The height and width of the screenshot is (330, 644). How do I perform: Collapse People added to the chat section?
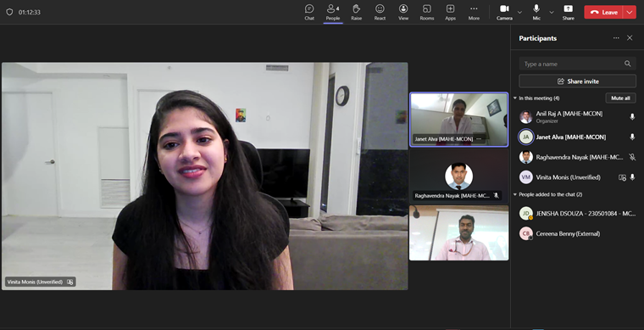click(x=515, y=194)
